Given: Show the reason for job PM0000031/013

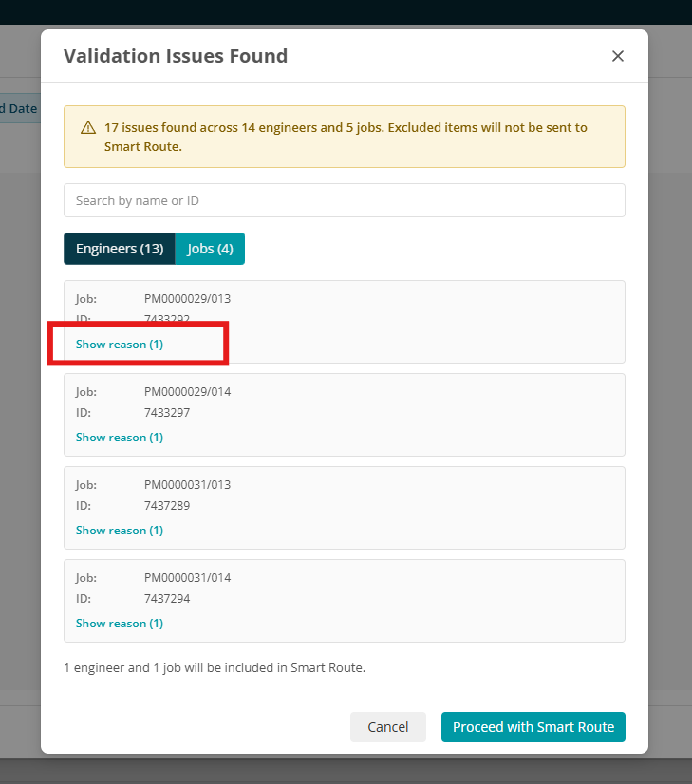Looking at the screenshot, I should click(120, 530).
